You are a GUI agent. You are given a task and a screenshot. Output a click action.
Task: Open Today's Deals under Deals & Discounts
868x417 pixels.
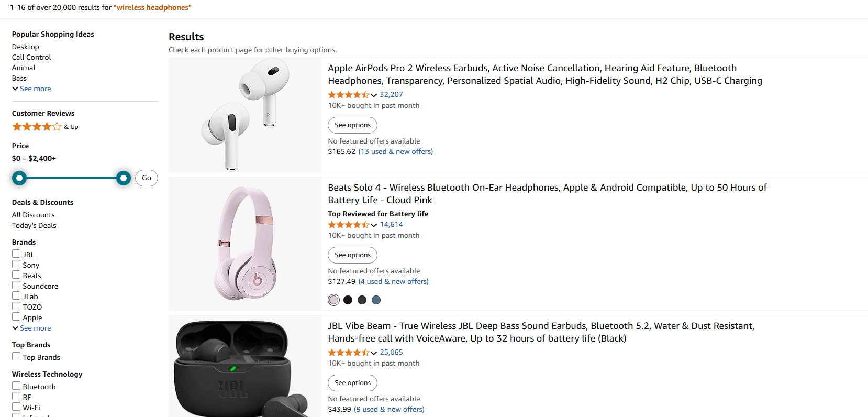[x=34, y=225]
